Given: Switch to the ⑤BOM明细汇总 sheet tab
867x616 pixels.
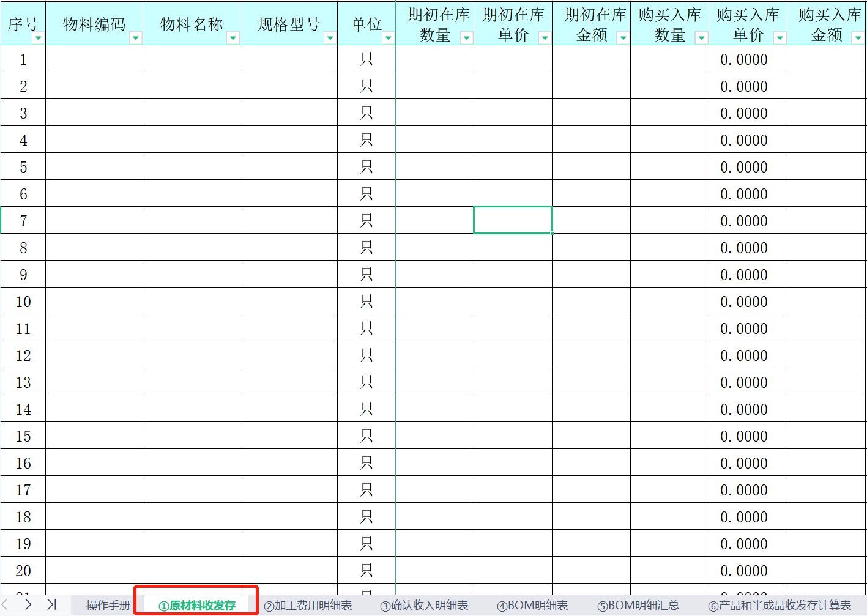Looking at the screenshot, I should click(636, 605).
